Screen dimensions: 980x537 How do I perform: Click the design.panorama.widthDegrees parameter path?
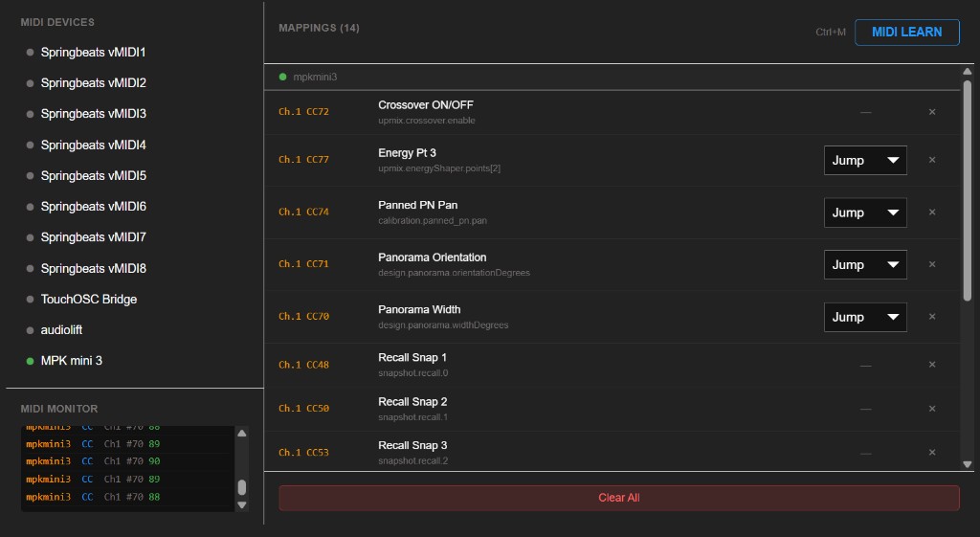[443, 325]
